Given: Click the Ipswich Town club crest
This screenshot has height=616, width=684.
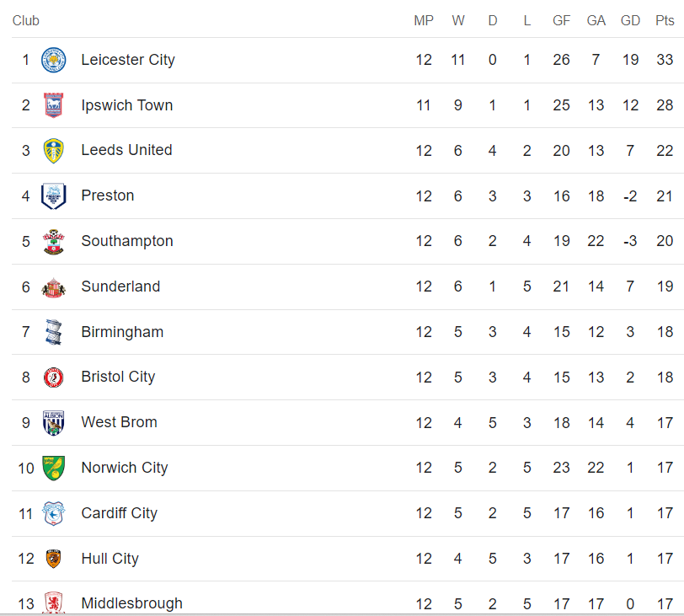Looking at the screenshot, I should (53, 105).
